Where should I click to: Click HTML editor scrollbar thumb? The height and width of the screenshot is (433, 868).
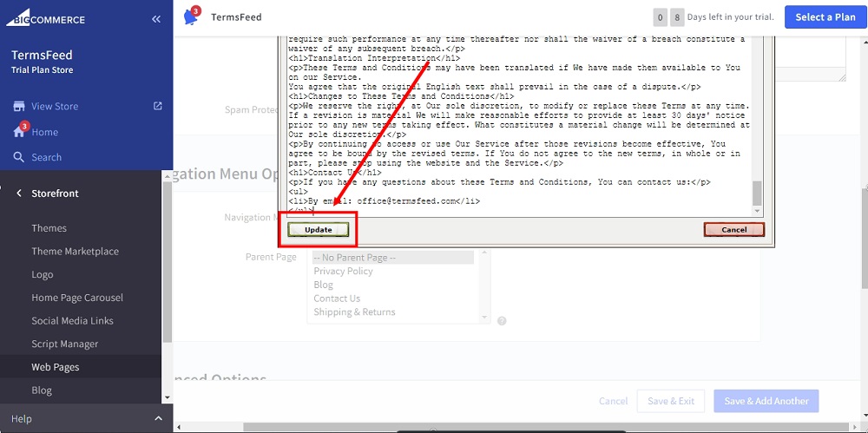pos(757,194)
